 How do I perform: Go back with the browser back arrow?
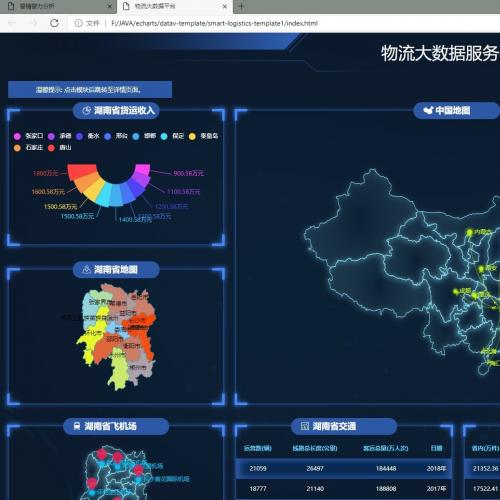12,23
